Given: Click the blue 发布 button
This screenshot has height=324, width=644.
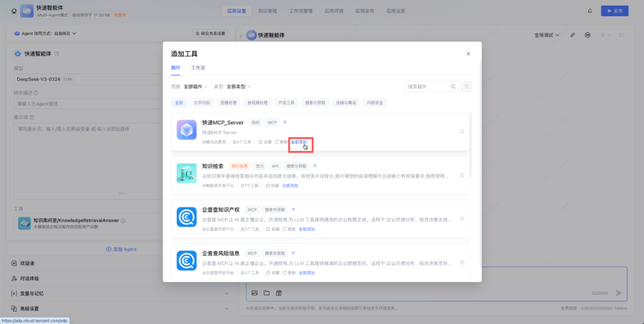Looking at the screenshot, I should click(614, 11).
